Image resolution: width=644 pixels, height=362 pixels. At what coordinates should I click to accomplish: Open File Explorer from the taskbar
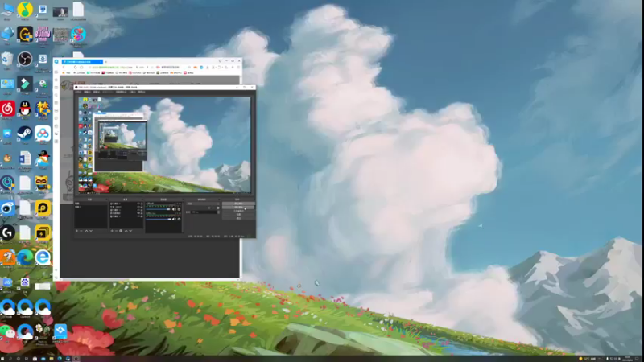[52, 359]
